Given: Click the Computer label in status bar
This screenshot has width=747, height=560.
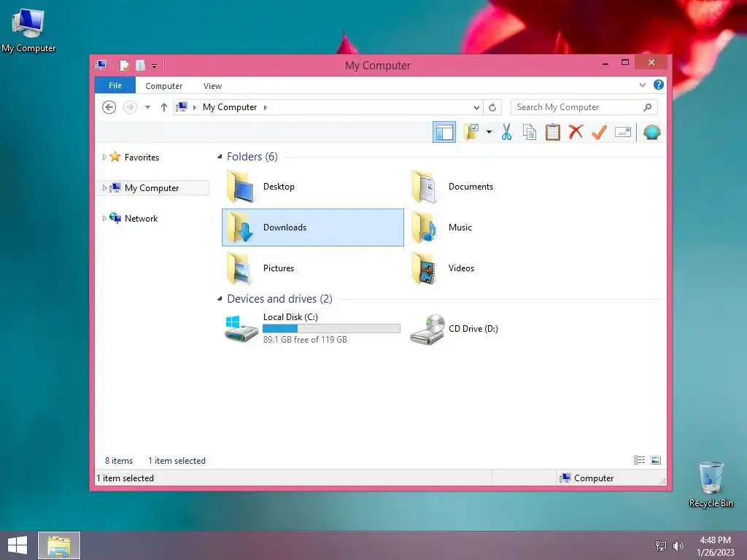Looking at the screenshot, I should pyautogui.click(x=594, y=478).
